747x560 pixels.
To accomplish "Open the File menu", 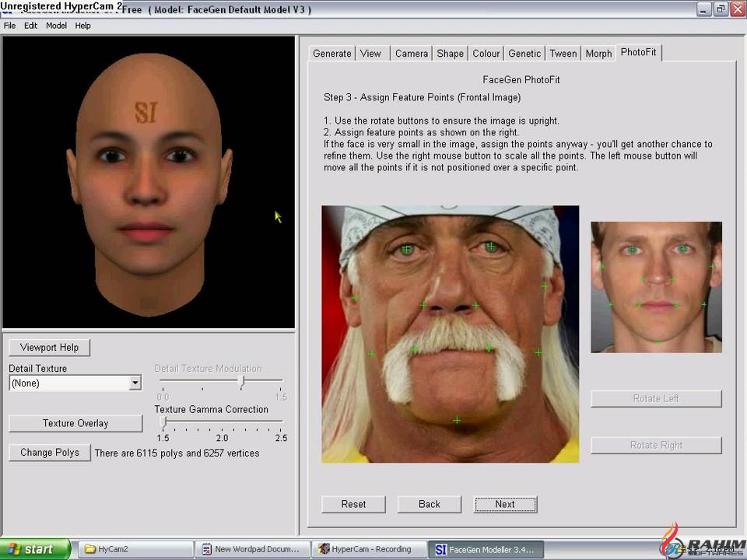I will pos(9,26).
